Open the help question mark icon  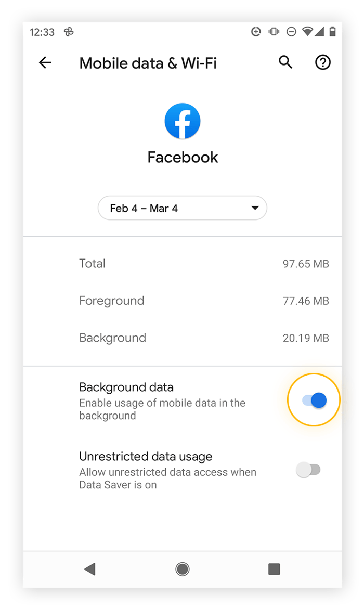tap(322, 62)
